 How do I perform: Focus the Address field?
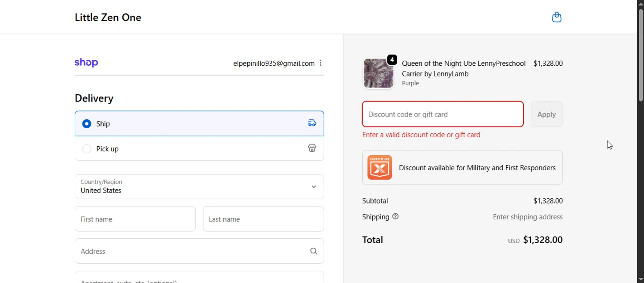pyautogui.click(x=199, y=251)
